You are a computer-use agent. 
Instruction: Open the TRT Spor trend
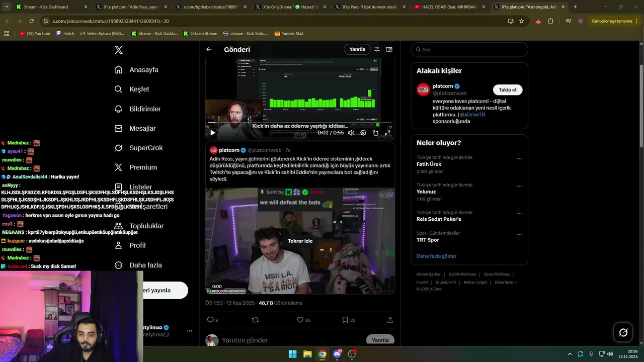pos(428,240)
